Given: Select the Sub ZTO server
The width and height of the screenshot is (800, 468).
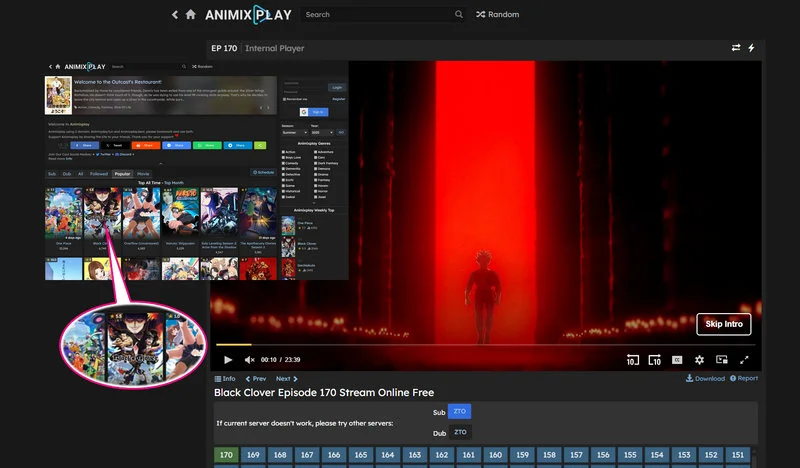Looking at the screenshot, I should (459, 411).
